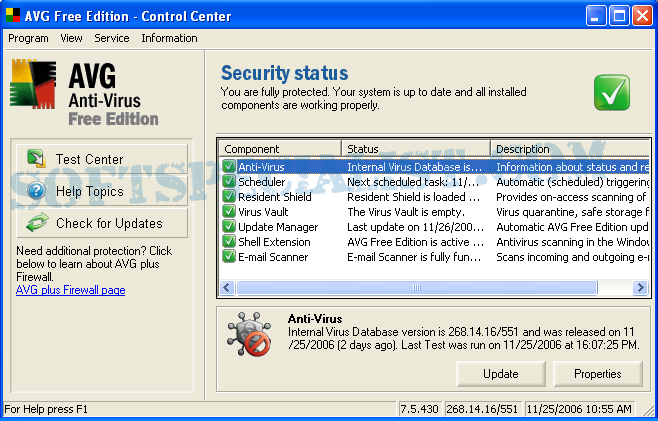This screenshot has height=421, width=658.
Task: Open the Information menu
Action: tap(169, 38)
